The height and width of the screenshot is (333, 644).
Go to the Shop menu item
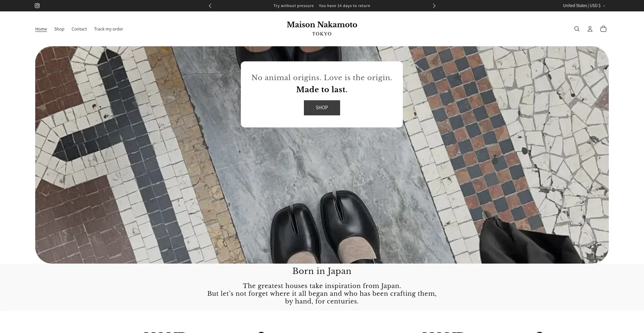pos(59,29)
